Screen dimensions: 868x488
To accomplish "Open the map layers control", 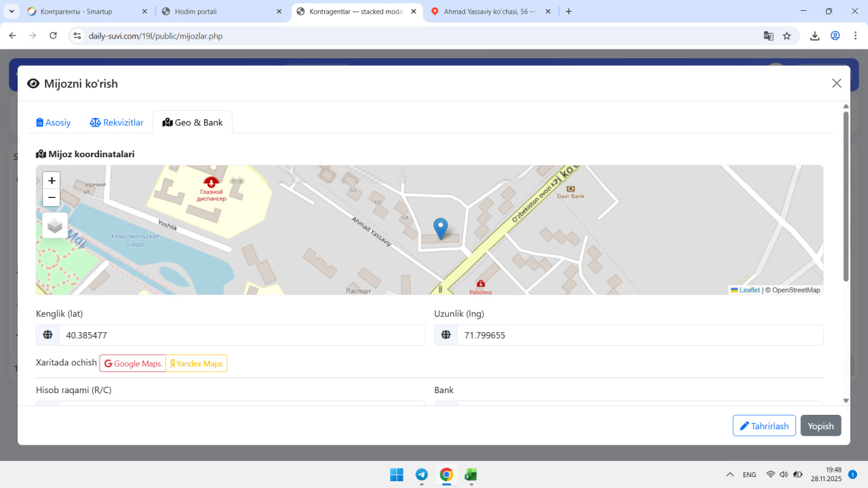I will [x=55, y=226].
